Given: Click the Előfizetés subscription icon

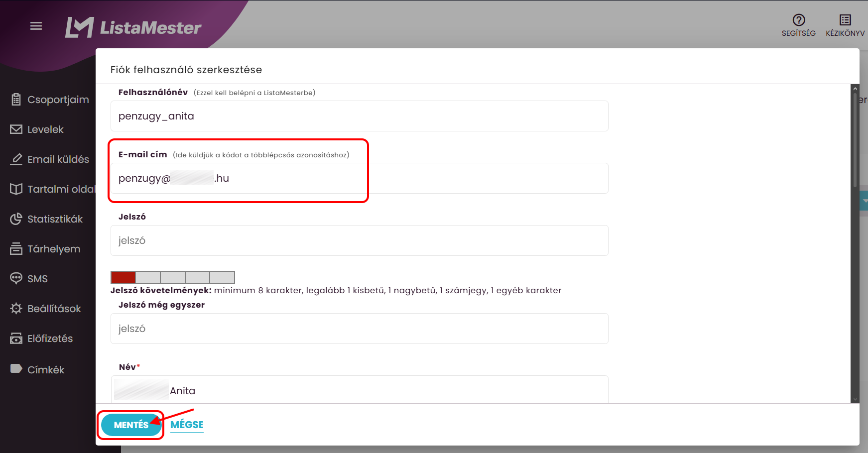Looking at the screenshot, I should 15,338.
